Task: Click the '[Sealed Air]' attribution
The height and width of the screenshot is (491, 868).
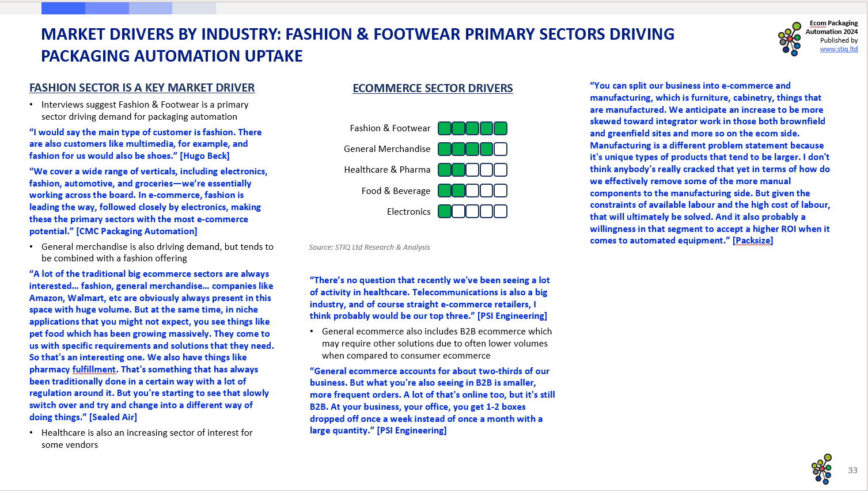Action: coord(113,417)
